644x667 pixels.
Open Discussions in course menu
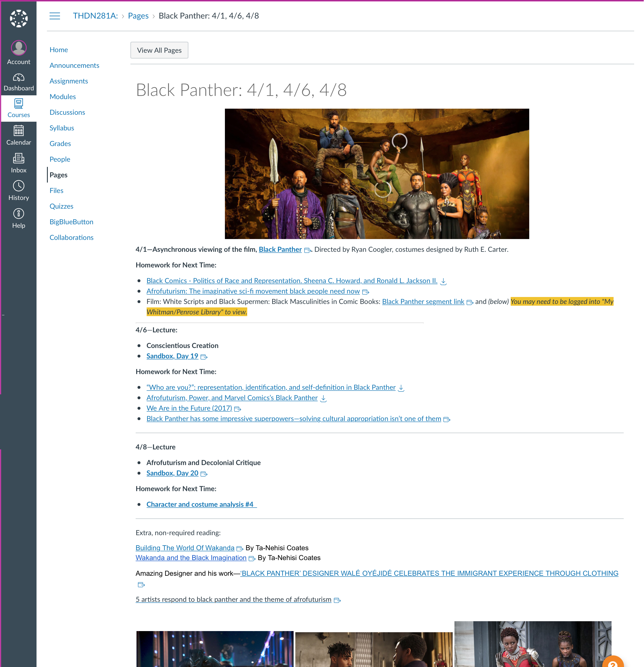(67, 112)
